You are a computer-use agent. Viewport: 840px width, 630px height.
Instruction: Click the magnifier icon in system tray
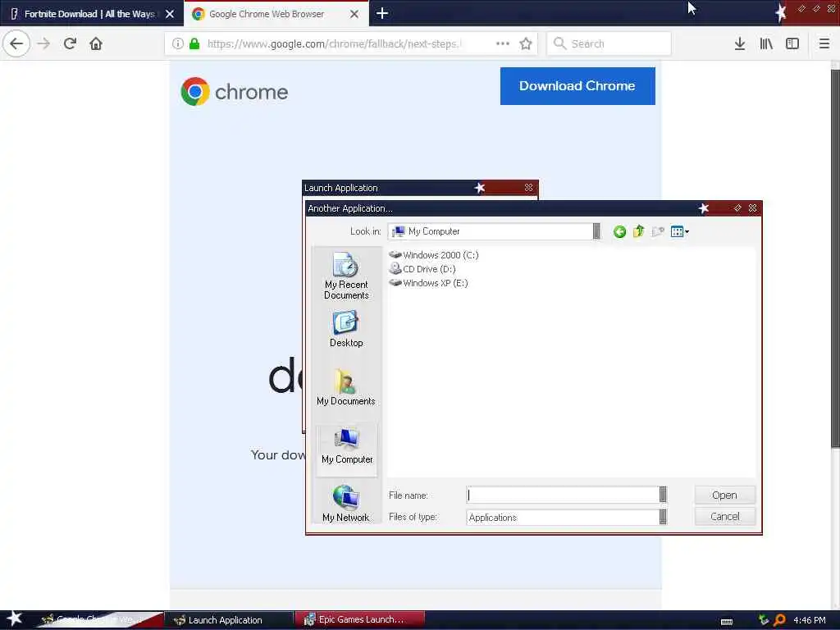[779, 620]
